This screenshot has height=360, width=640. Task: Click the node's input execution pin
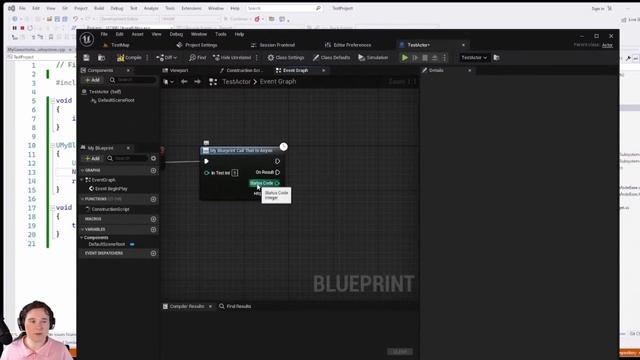[x=206, y=162]
